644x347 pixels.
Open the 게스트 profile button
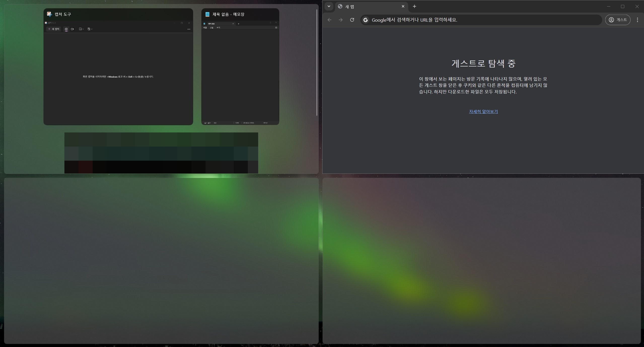618,20
